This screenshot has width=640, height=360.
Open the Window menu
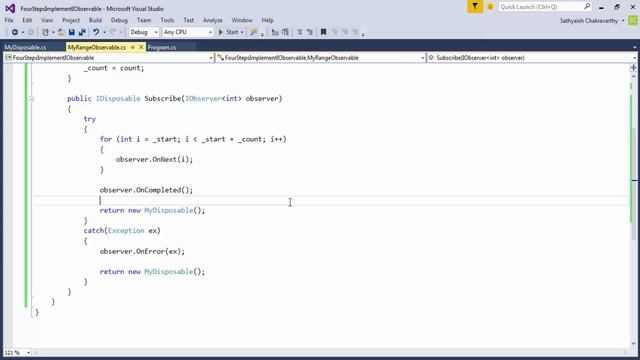(x=242, y=20)
